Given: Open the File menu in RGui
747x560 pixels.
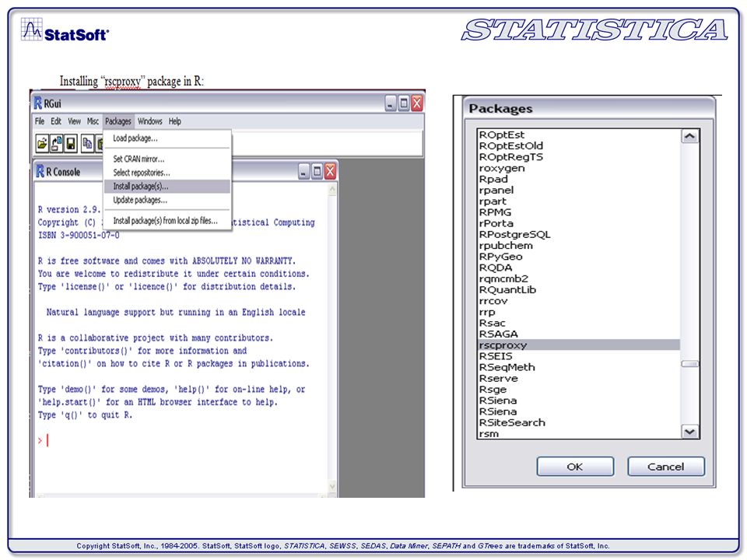Looking at the screenshot, I should (x=40, y=121).
